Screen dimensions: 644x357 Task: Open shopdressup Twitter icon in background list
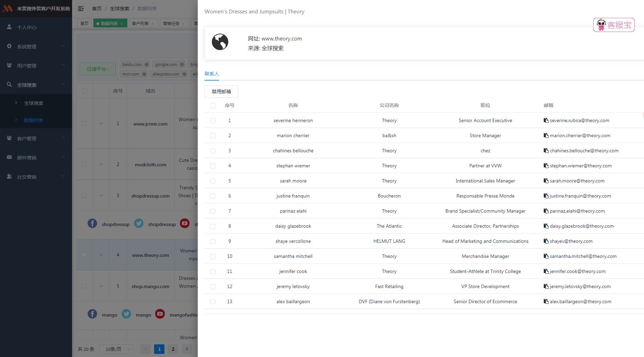[x=139, y=223]
